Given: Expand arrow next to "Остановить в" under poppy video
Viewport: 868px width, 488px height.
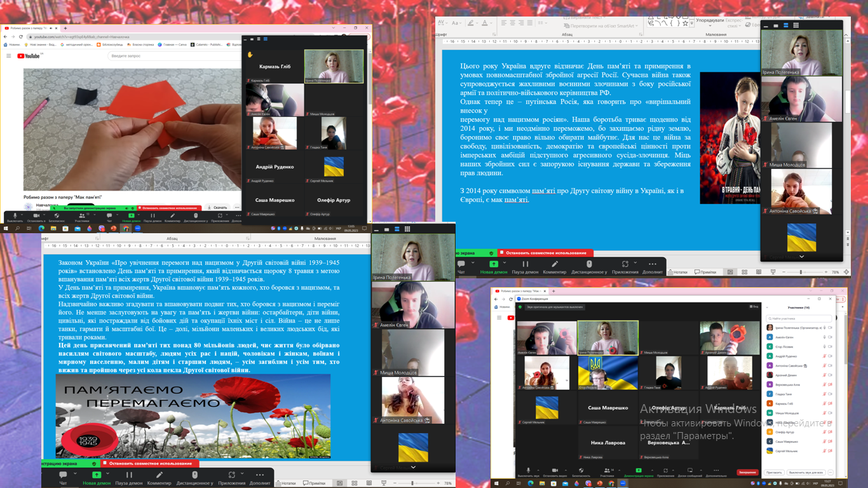Looking at the screenshot, I should tap(46, 215).
